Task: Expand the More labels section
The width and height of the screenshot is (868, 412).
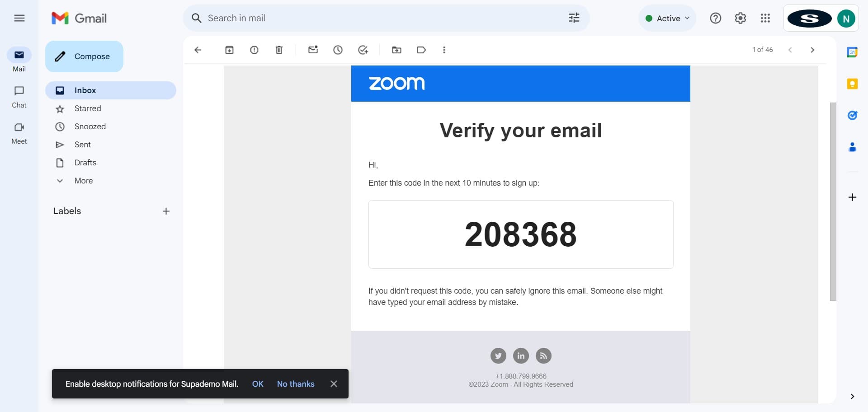Action: [x=84, y=180]
